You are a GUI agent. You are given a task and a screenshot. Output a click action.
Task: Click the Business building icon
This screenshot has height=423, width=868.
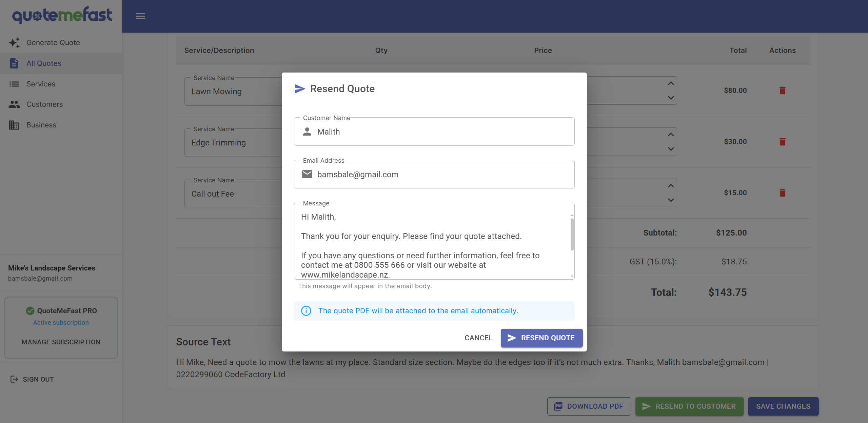(x=14, y=125)
